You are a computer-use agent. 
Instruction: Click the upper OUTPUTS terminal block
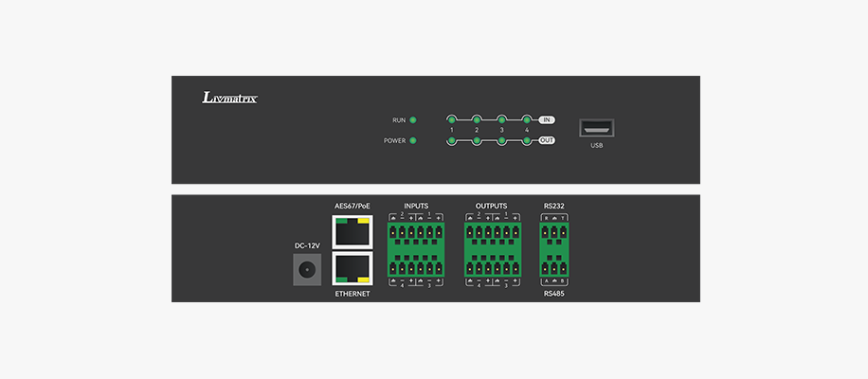(x=491, y=235)
